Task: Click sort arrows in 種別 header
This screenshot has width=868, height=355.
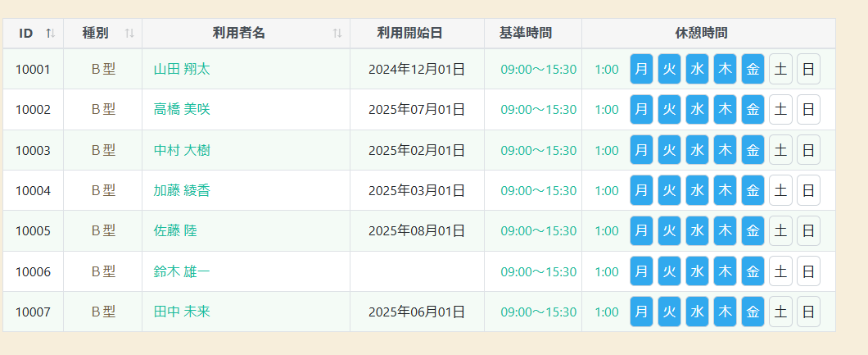Action: point(129,34)
